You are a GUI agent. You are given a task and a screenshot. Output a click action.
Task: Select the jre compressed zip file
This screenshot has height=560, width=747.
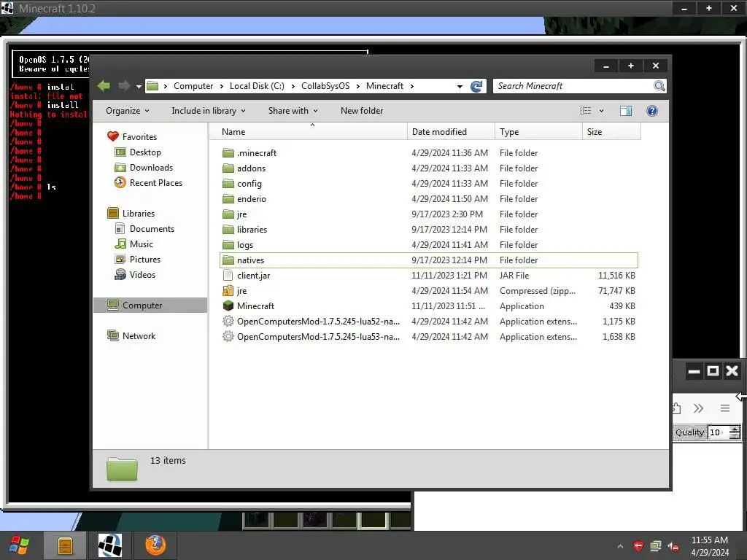429,290
